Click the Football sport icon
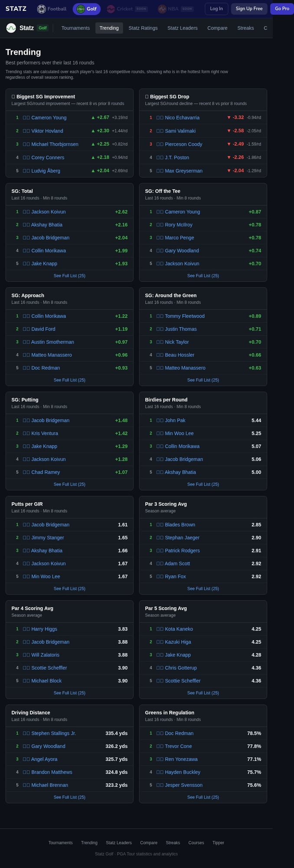 (42, 9)
